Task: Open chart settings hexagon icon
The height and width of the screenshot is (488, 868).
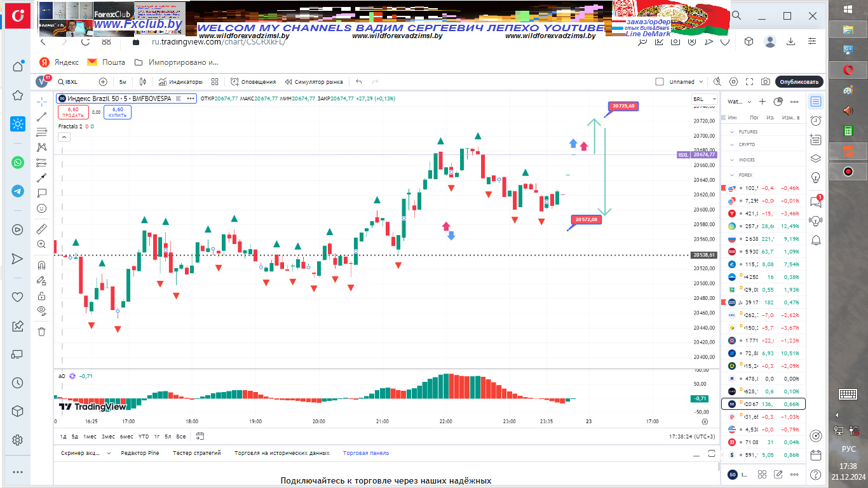Action: 734,82
